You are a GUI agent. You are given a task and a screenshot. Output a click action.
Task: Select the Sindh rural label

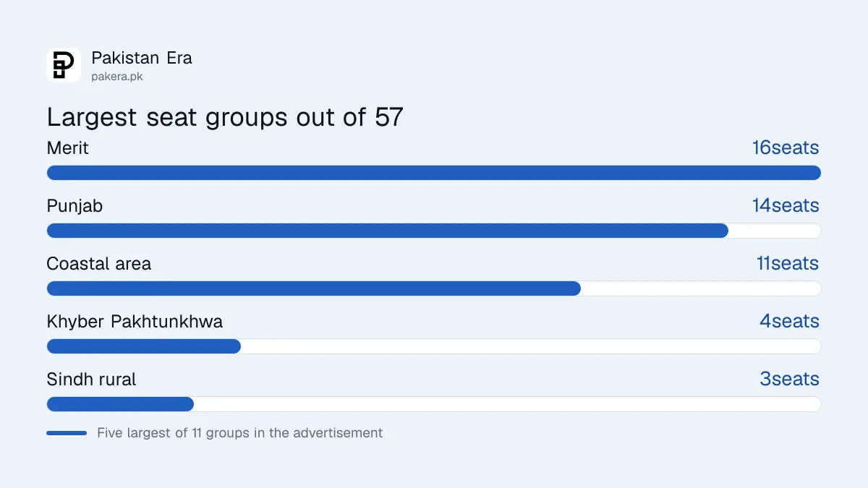coord(91,380)
